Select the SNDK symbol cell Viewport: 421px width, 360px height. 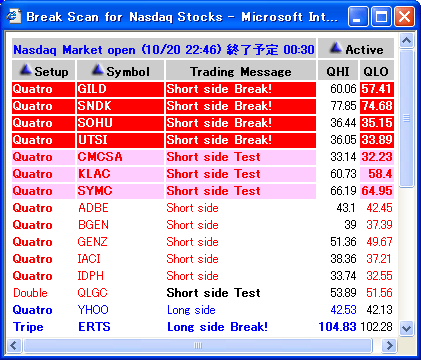(120, 106)
